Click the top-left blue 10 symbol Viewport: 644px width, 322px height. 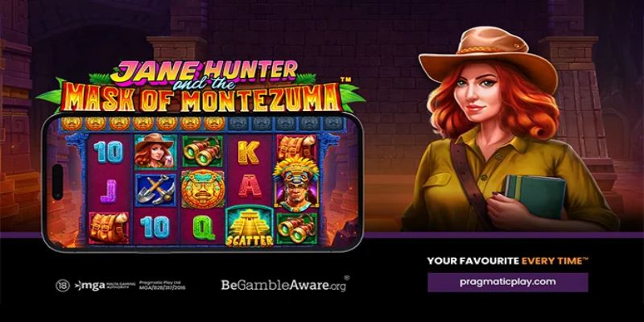click(x=109, y=151)
